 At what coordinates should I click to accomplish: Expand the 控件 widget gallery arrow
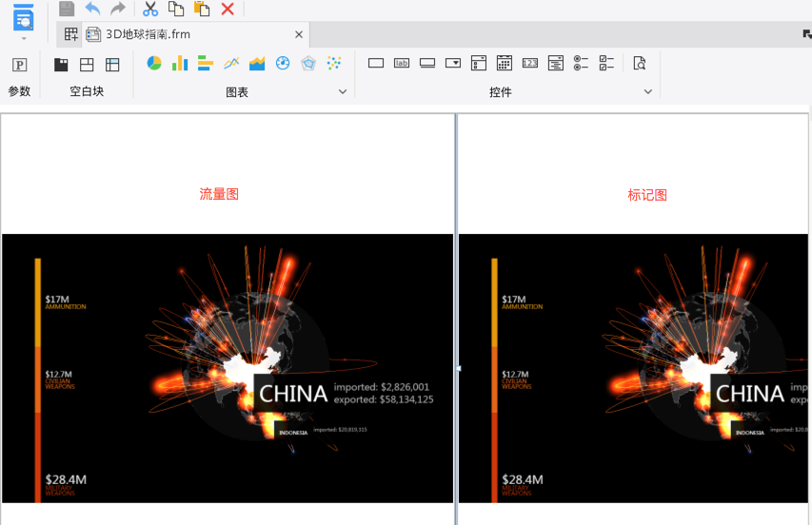tap(648, 91)
